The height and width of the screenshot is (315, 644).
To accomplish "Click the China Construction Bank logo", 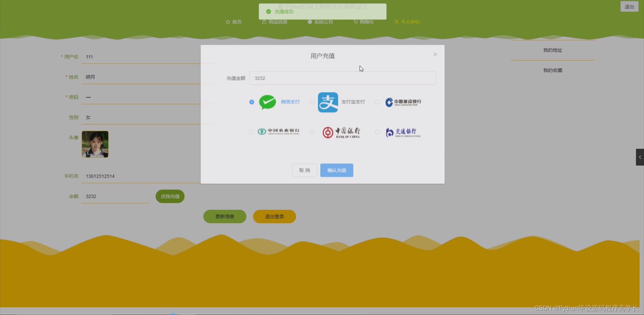I will 403,102.
